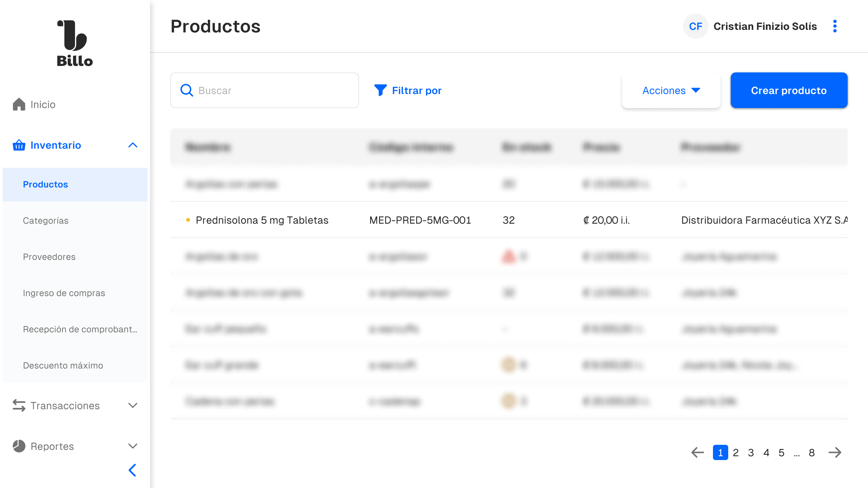Collapse the sidebar with the left chevron
The image size is (868, 488).
132,470
